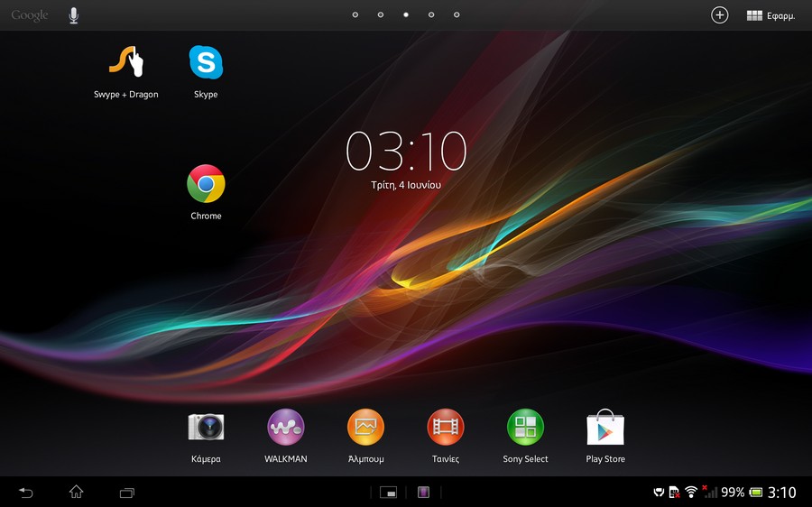Tap the SIM card error status icon

pyautogui.click(x=674, y=492)
